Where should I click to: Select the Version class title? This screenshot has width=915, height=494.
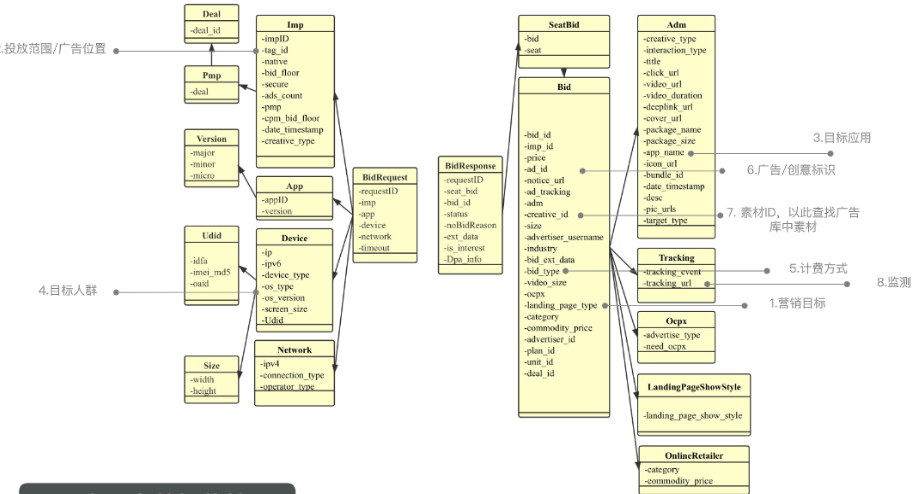(212, 139)
